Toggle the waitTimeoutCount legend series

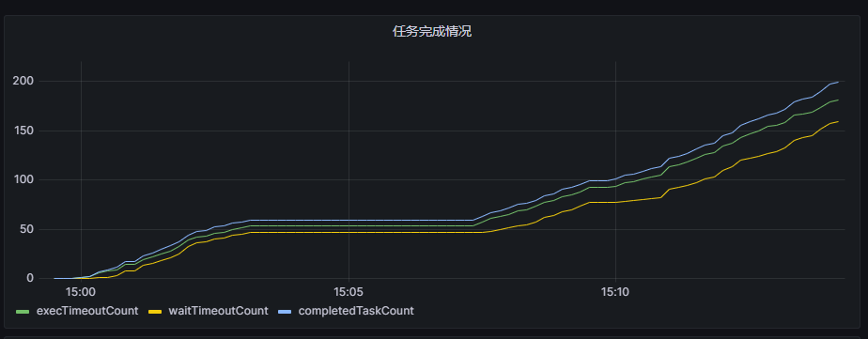218,311
